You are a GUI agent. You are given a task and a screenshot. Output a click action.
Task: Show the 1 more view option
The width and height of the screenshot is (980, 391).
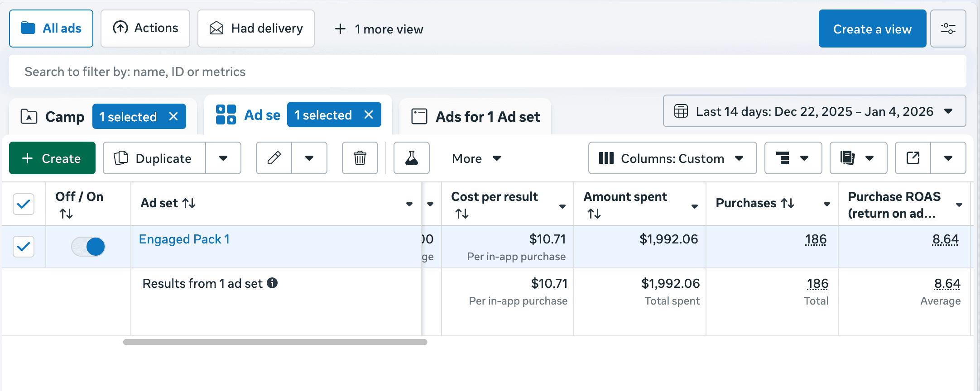click(x=379, y=29)
